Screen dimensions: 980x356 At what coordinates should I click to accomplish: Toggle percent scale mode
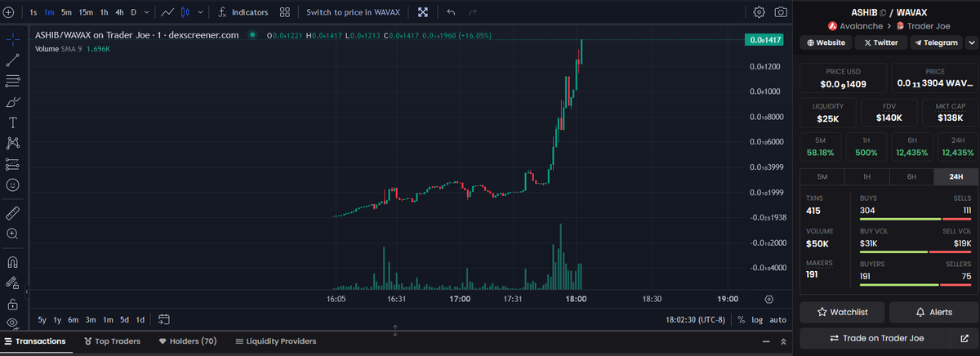point(741,320)
